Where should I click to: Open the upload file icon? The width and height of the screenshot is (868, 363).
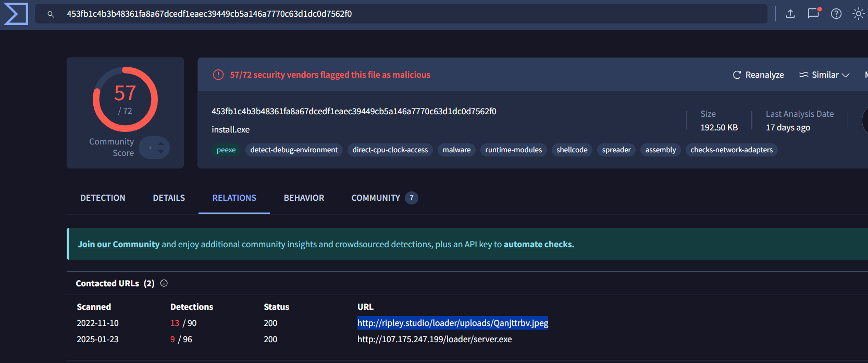pos(790,14)
